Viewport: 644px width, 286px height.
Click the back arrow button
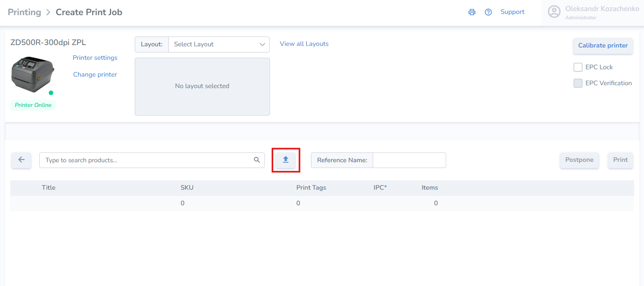pos(21,160)
